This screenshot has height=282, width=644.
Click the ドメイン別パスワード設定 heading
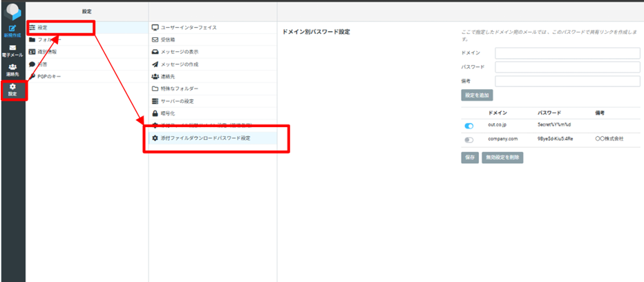tap(316, 32)
